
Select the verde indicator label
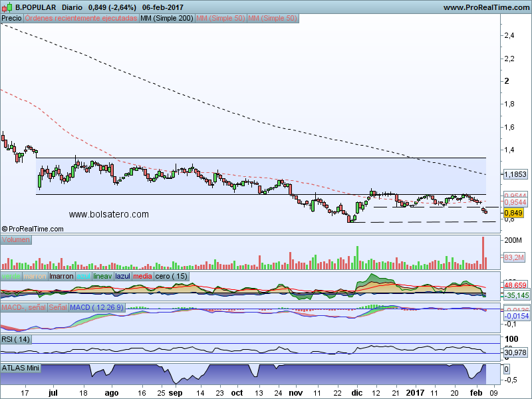(11, 276)
